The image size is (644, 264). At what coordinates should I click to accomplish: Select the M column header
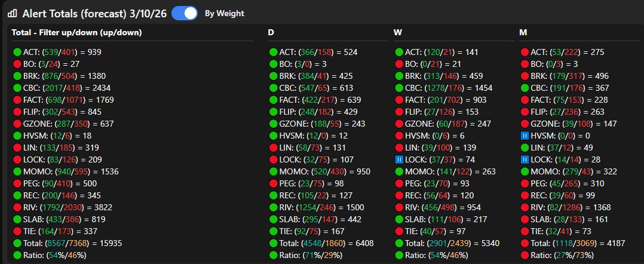tap(523, 32)
